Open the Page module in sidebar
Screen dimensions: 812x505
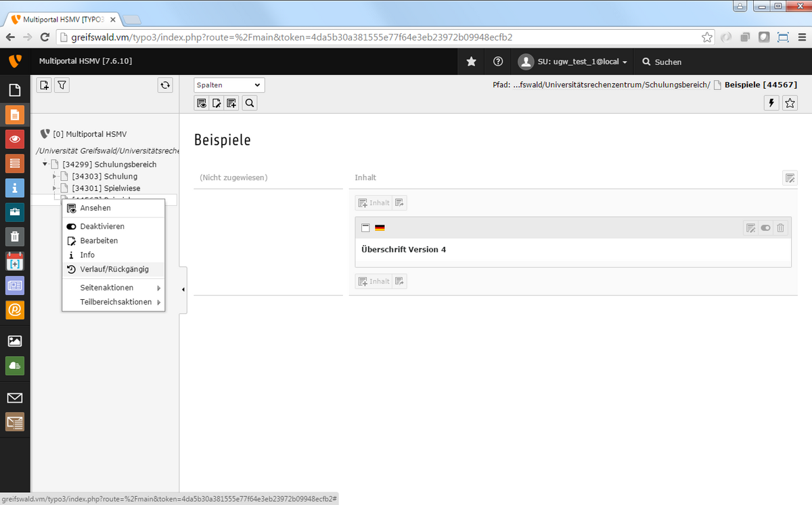click(x=15, y=114)
